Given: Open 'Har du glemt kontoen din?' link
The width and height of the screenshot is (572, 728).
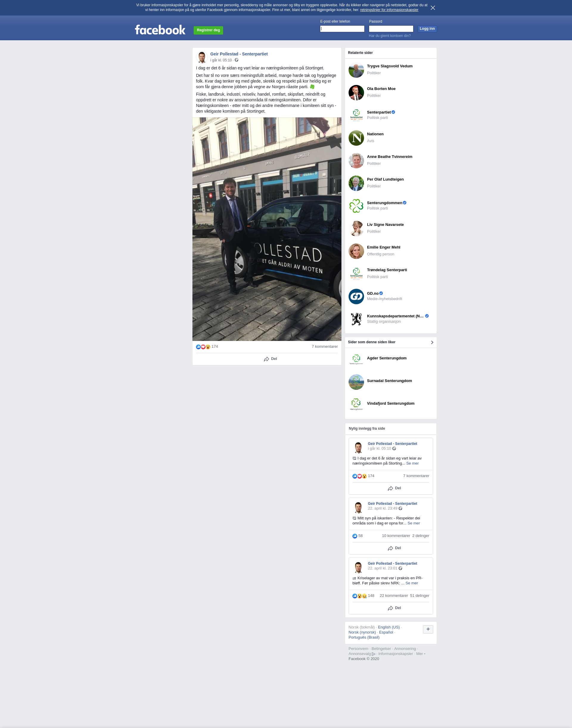Looking at the screenshot, I should (x=389, y=36).
